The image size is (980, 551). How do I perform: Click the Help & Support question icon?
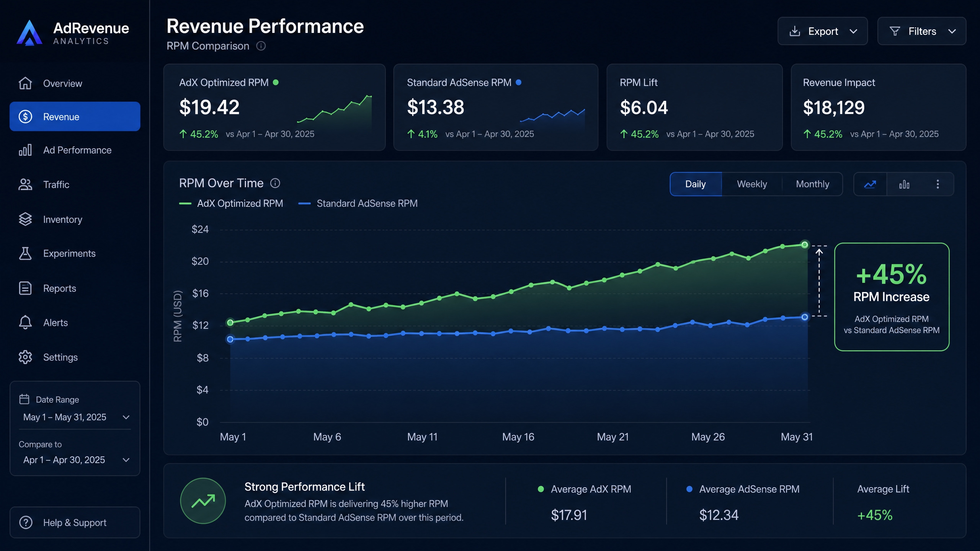(26, 522)
